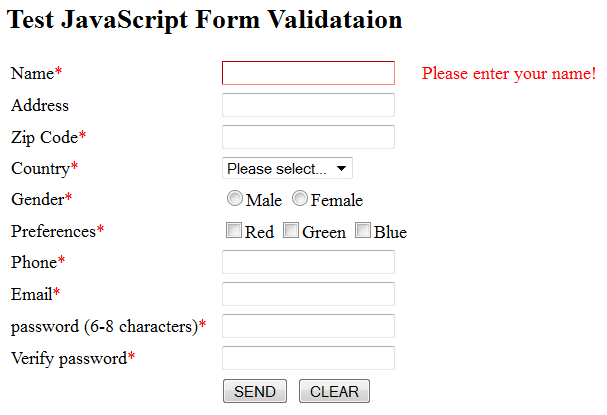The height and width of the screenshot is (415, 607).
Task: Tick the Blue preference checkbox
Action: coord(364,231)
